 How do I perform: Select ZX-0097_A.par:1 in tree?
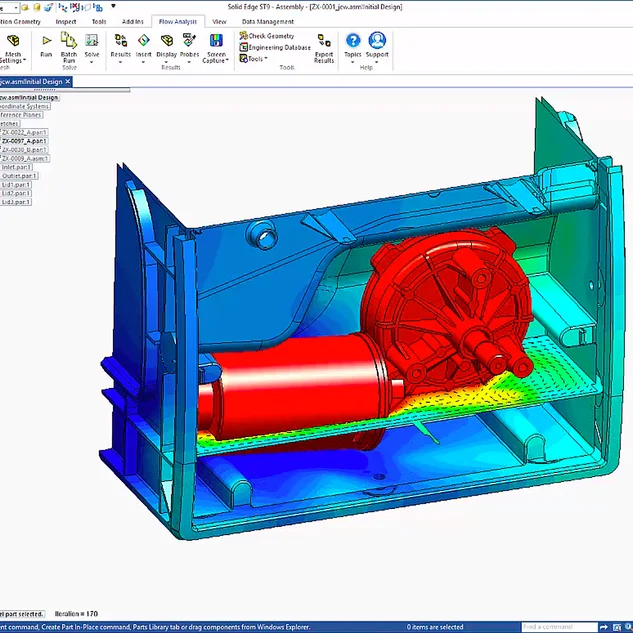(x=24, y=141)
